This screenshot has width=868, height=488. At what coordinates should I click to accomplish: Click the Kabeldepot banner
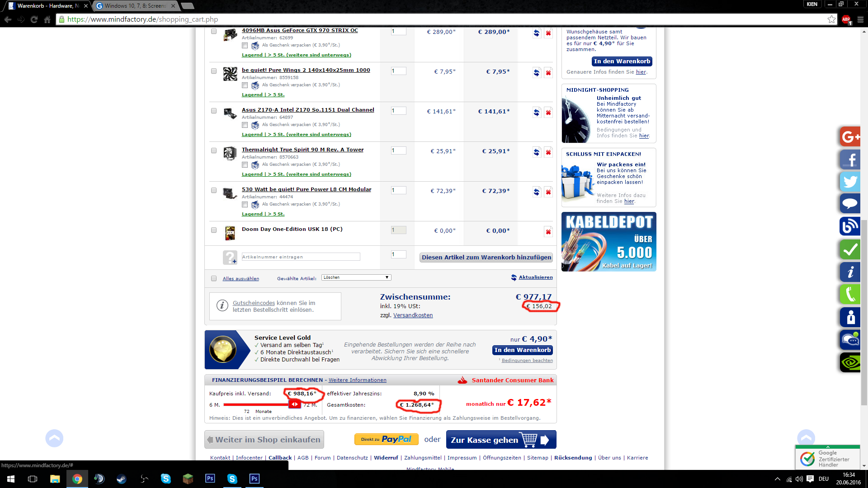pos(609,242)
